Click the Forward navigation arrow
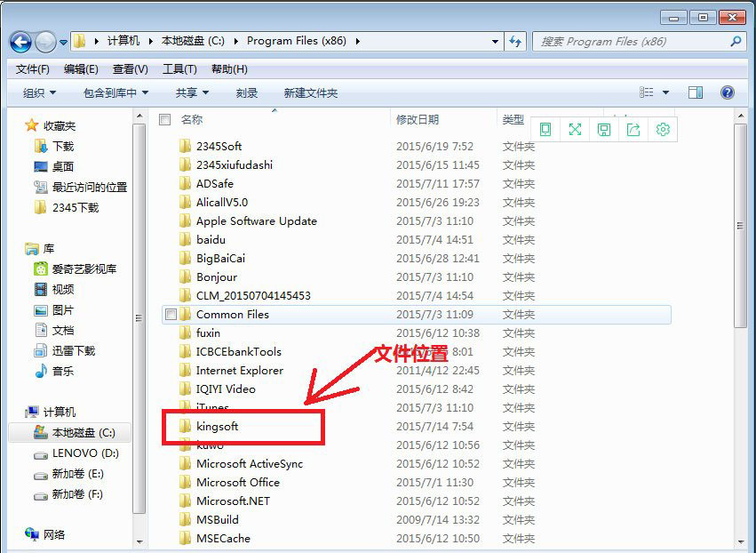The image size is (756, 553). pos(45,43)
